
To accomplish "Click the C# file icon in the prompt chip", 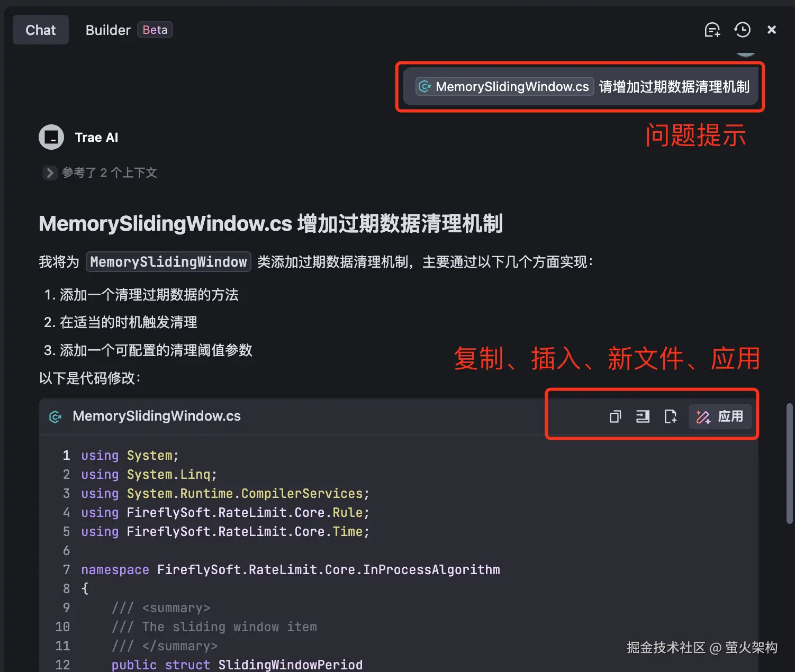I will point(424,87).
